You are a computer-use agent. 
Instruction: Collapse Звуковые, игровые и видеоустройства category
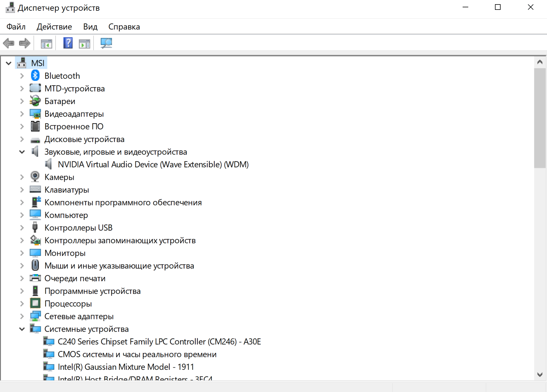[x=22, y=152]
